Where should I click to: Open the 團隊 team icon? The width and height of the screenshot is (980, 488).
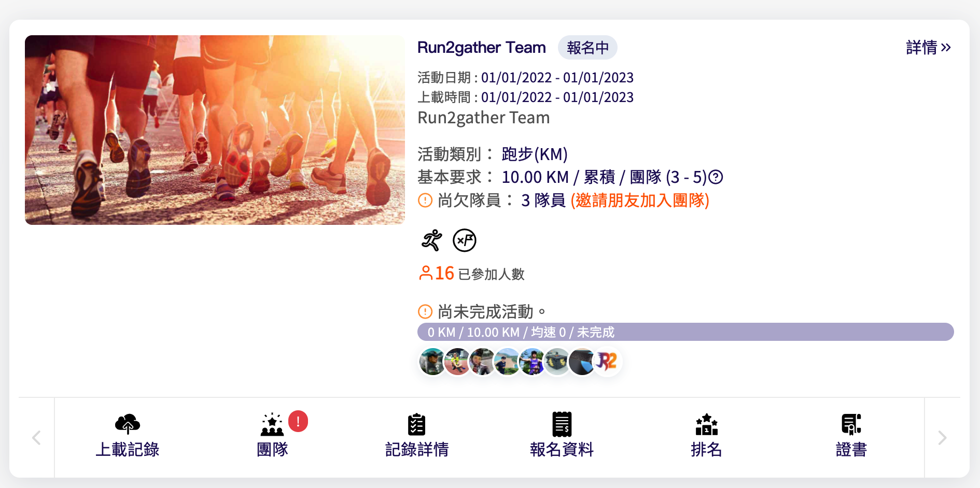coord(272,424)
